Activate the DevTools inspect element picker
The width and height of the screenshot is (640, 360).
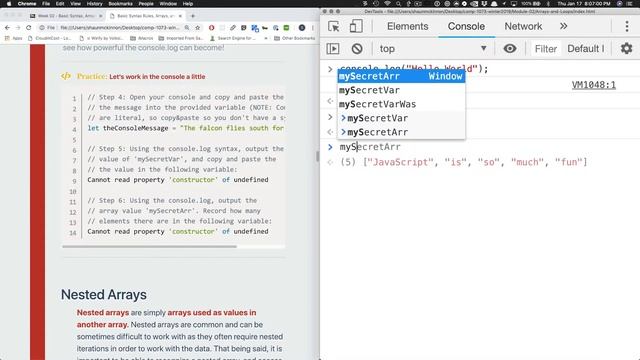(x=333, y=27)
